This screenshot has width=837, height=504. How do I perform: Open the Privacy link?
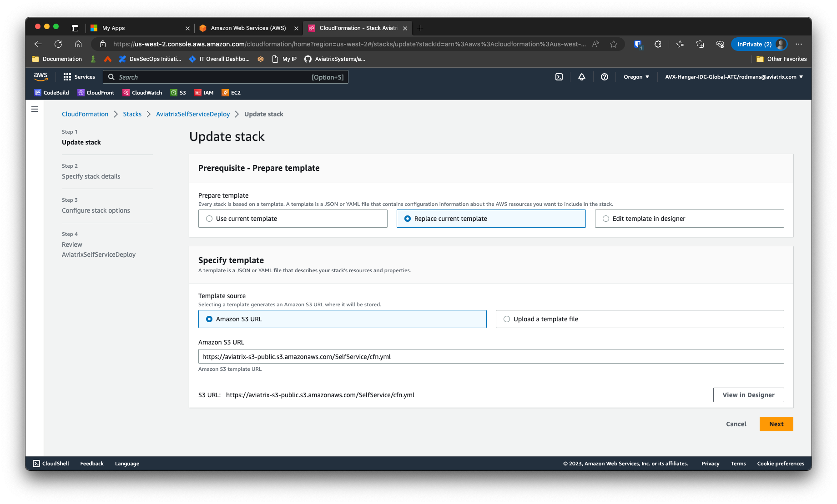710,464
